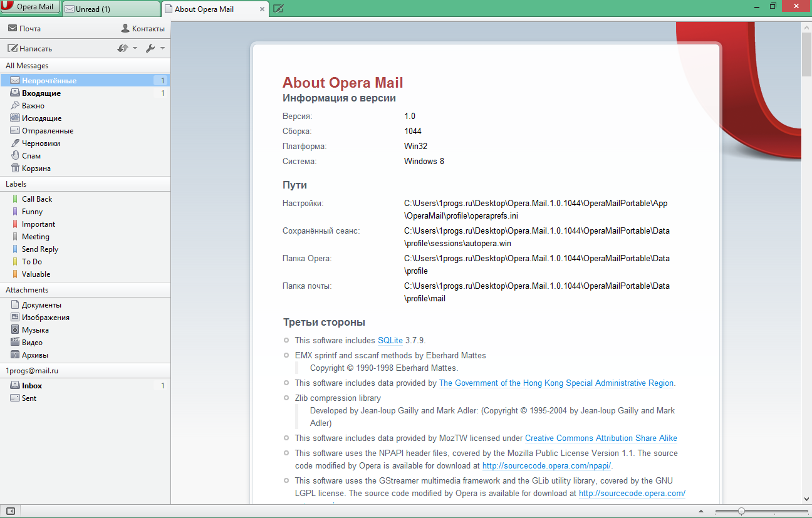Select the purple Funny label
The width and height of the screenshot is (812, 518).
(85, 212)
